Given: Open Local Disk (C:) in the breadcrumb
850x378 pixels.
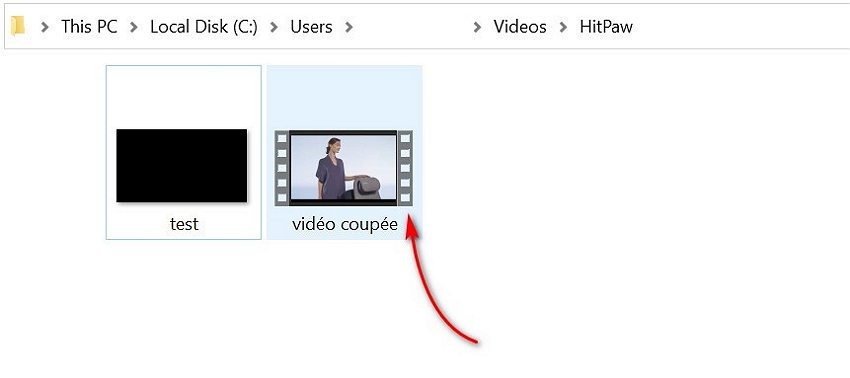Looking at the screenshot, I should coord(204,27).
